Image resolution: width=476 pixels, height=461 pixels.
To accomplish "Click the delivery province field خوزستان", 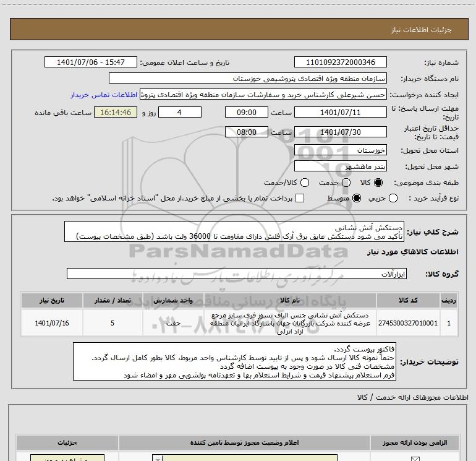I will tap(340, 150).
